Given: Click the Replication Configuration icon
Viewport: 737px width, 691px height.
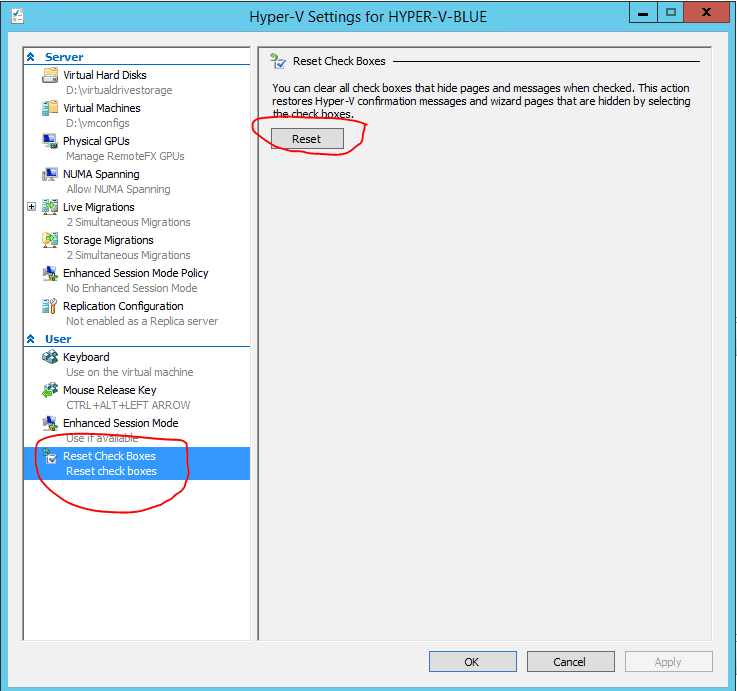Looking at the screenshot, I should tap(50, 307).
